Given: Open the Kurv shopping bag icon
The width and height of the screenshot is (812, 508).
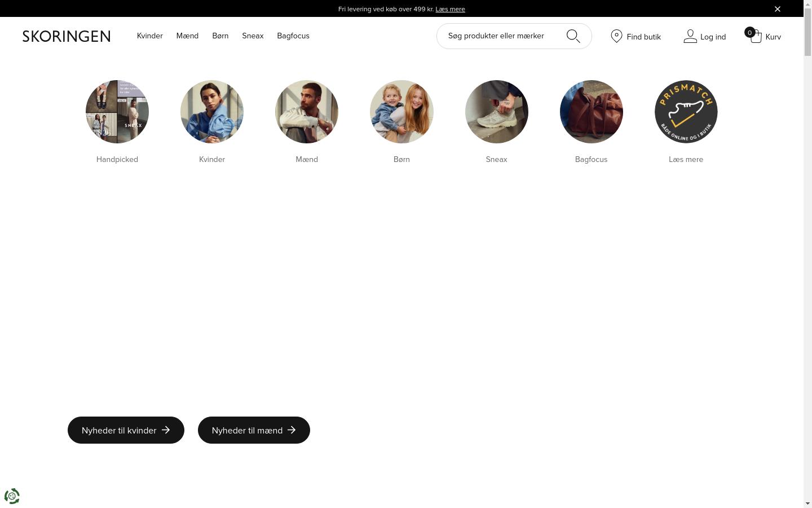Looking at the screenshot, I should click(756, 36).
